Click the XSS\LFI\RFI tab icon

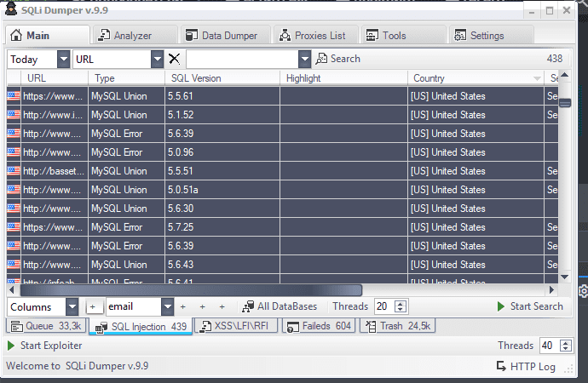tap(206, 326)
